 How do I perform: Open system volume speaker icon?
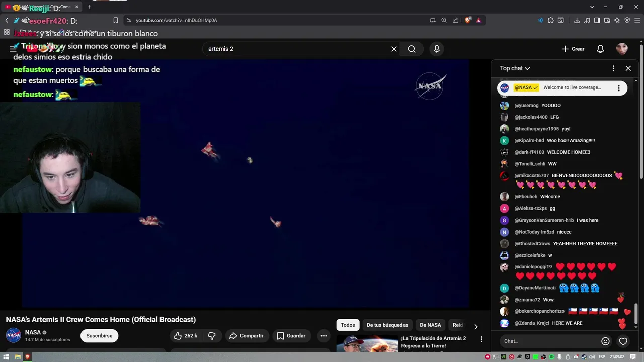[592, 357]
